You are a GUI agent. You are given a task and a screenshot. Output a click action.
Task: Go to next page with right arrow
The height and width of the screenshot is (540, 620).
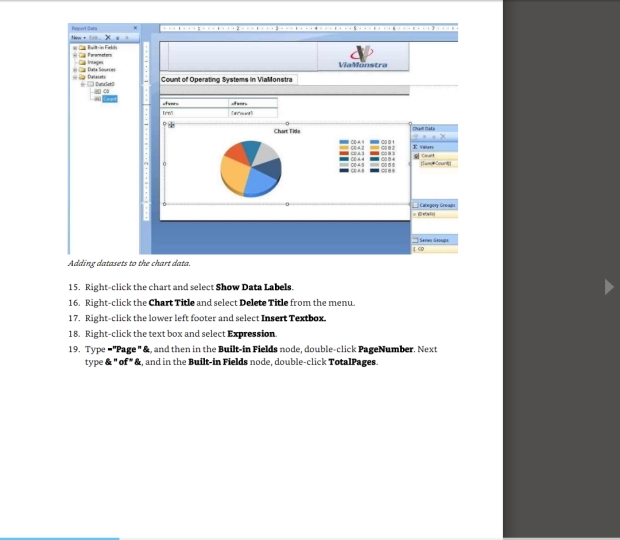tap(610, 287)
